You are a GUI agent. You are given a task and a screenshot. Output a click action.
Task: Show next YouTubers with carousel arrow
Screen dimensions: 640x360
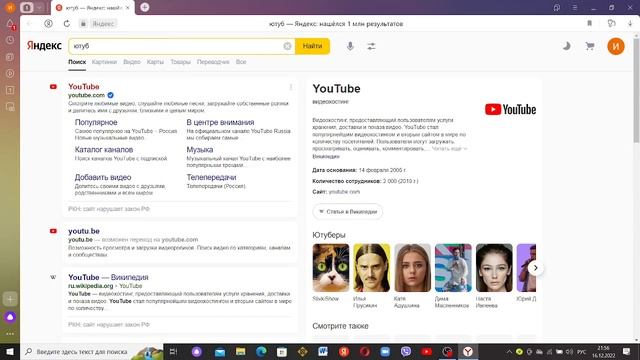pyautogui.click(x=535, y=268)
